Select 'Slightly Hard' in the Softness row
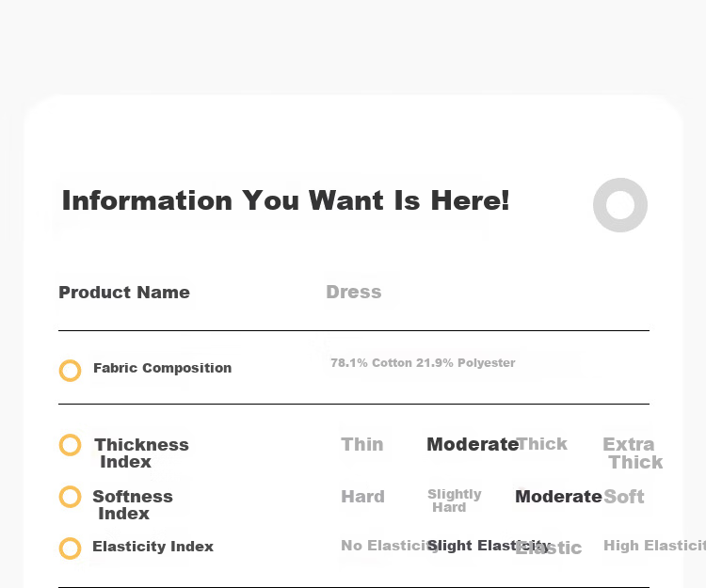Screen dimensions: 706x588 pos(455,501)
